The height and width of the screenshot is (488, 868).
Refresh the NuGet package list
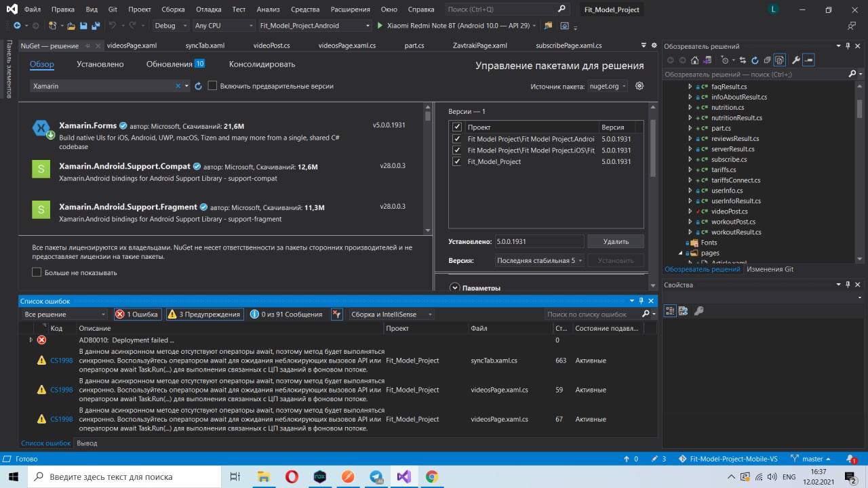click(199, 86)
